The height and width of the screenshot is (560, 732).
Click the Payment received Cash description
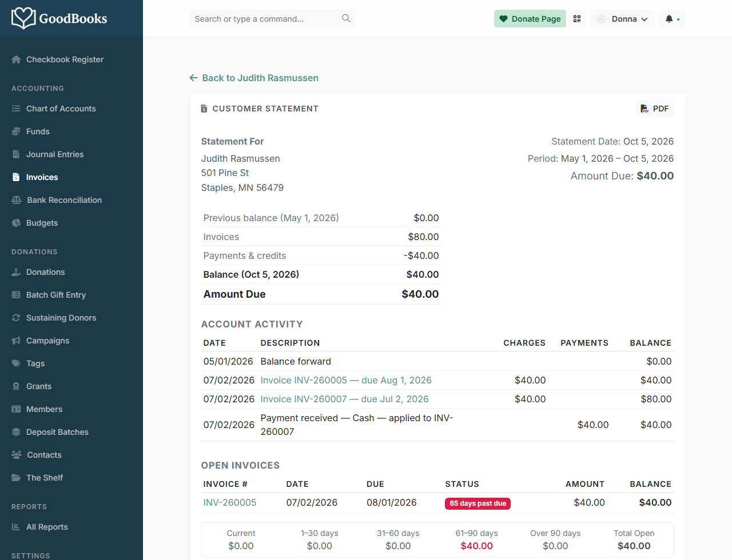pos(357,425)
